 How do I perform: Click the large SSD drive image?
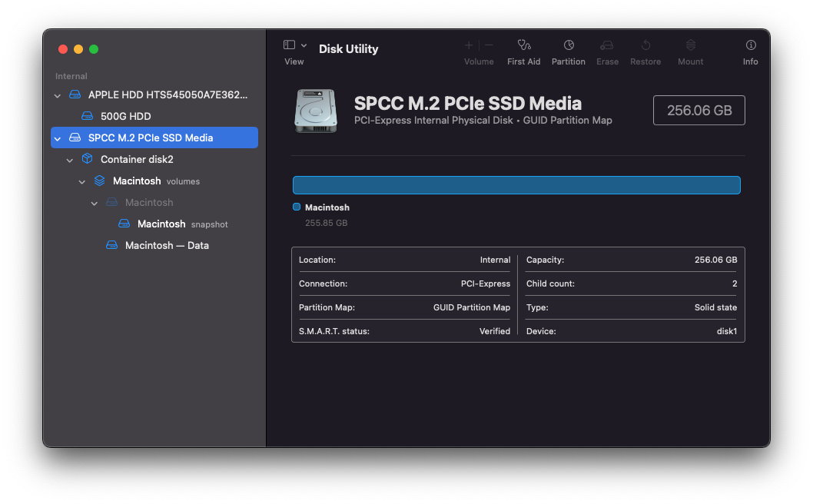coord(315,111)
